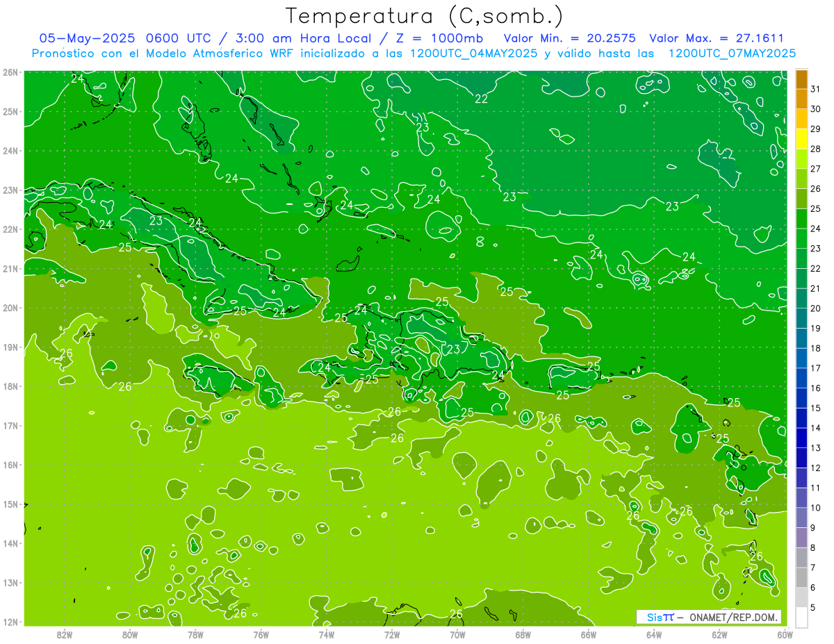Click the 70W longitude axis label
Viewport: 834px width, 644px height.
457,634
